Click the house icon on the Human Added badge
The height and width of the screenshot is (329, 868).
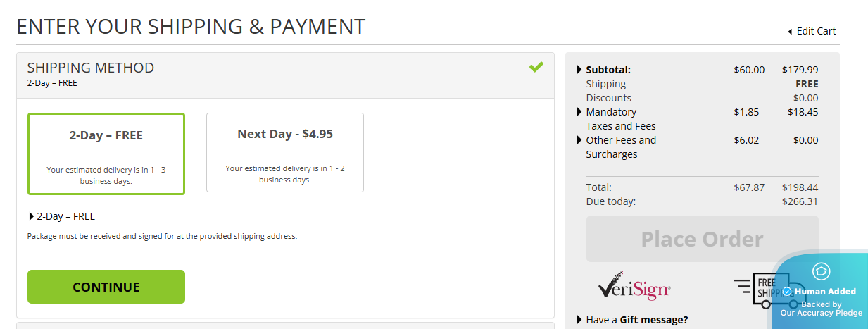click(x=821, y=271)
